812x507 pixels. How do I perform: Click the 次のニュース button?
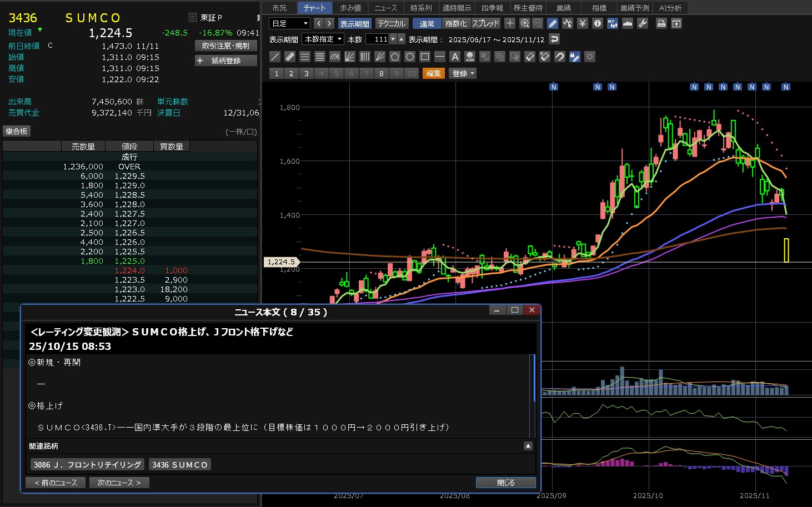click(119, 483)
